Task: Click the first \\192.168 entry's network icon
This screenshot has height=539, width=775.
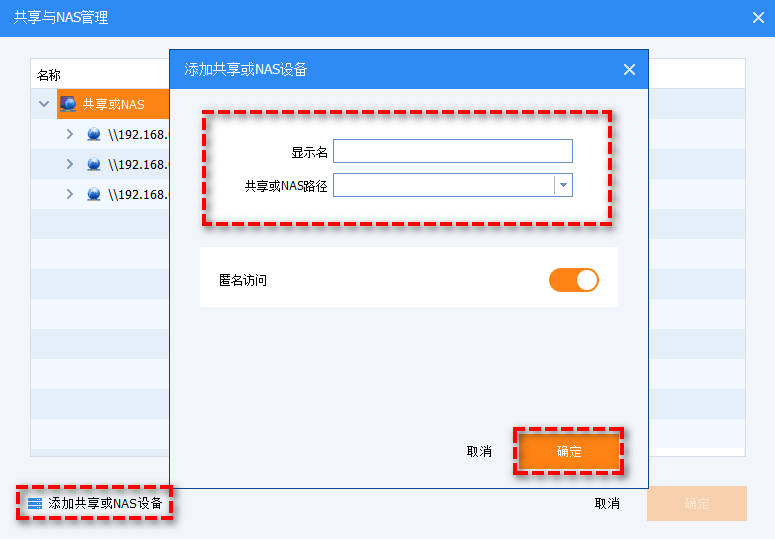Action: point(94,134)
